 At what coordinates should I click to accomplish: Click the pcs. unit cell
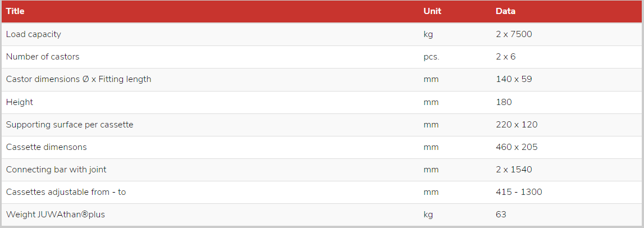431,57
